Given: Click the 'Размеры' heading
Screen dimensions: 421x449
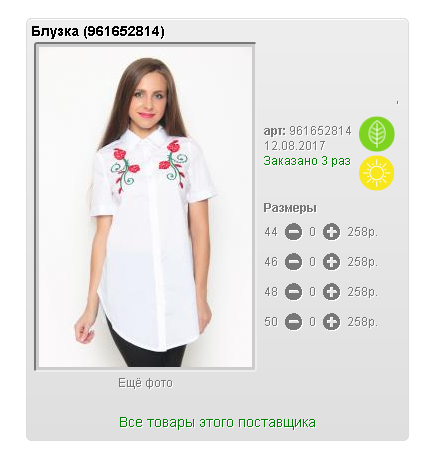Looking at the screenshot, I should point(290,208).
